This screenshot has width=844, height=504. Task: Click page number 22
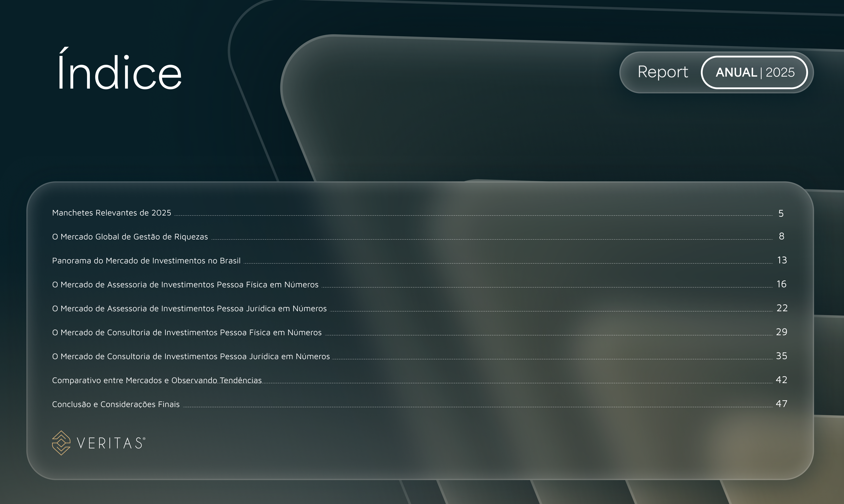782,308
